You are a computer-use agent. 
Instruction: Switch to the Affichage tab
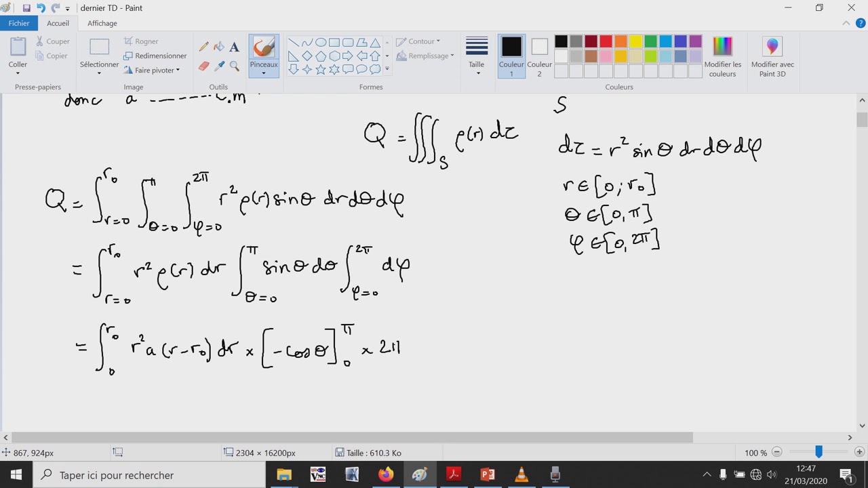[x=102, y=23]
